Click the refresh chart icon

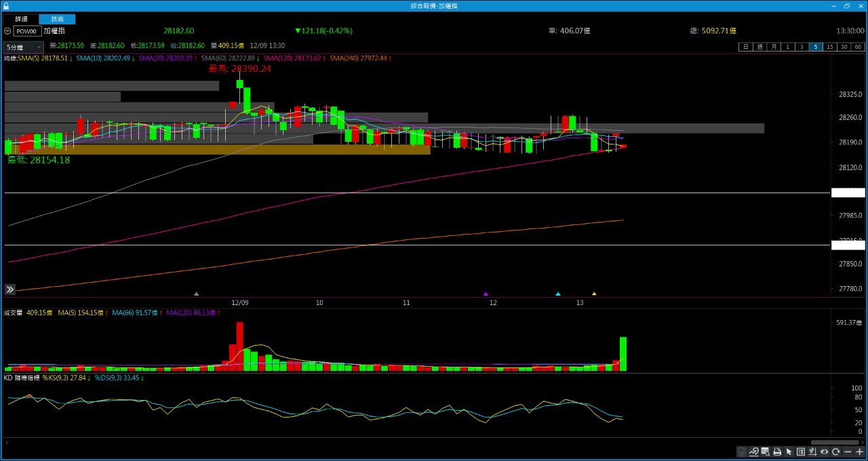[x=836, y=452]
